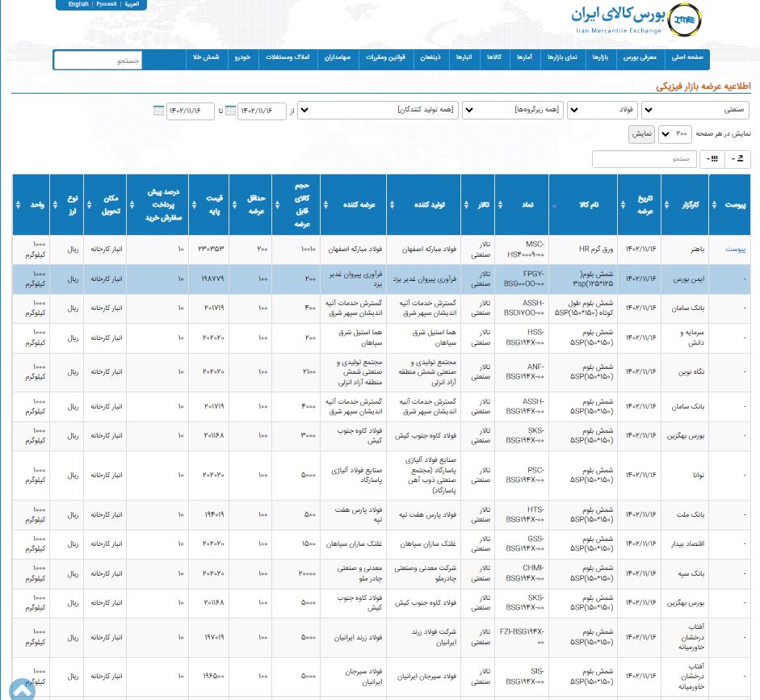
Task: Click the end date input field
Action: coord(191,111)
